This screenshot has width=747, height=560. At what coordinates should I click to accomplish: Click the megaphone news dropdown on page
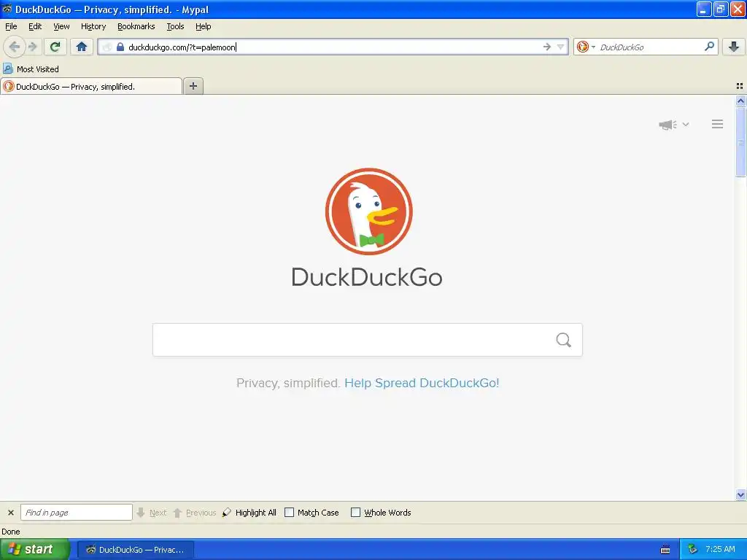click(673, 125)
